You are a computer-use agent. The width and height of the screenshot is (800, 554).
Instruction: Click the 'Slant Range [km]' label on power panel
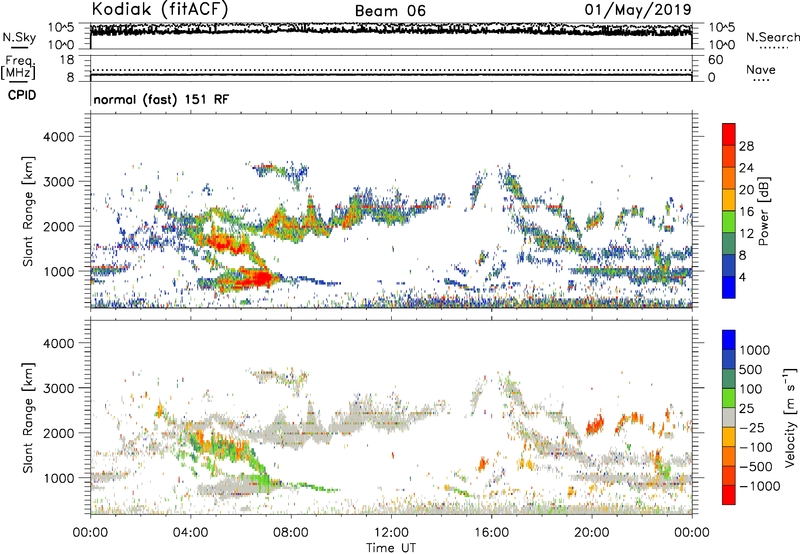[x=28, y=211]
